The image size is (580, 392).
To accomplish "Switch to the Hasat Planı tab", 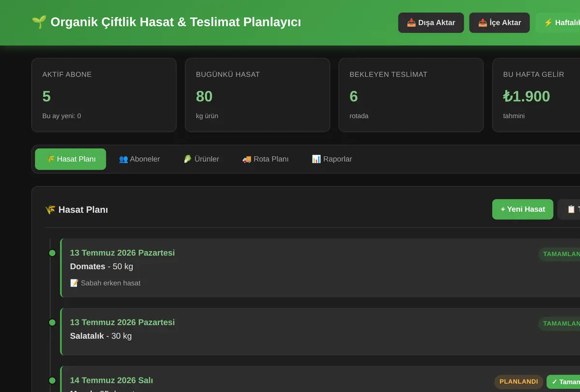I will (x=71, y=159).
